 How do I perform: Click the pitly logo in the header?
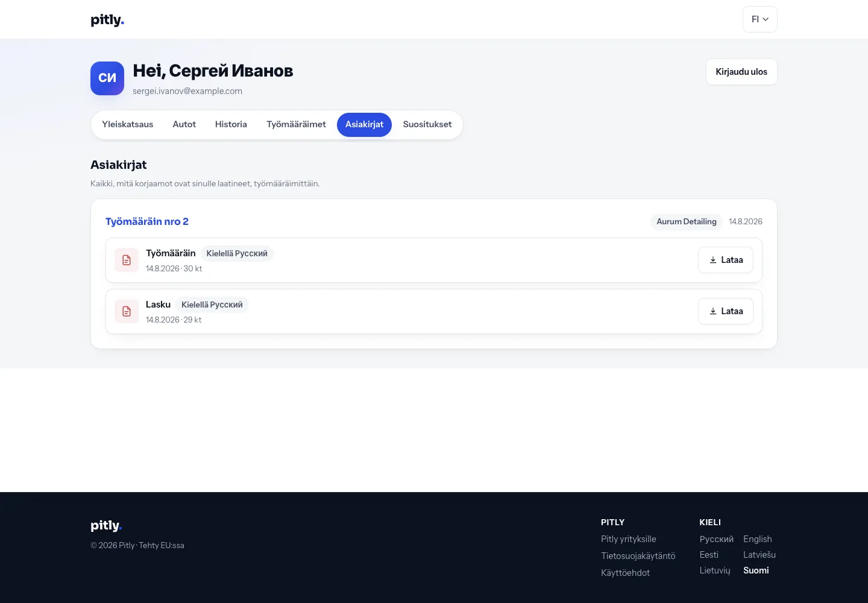coord(107,20)
